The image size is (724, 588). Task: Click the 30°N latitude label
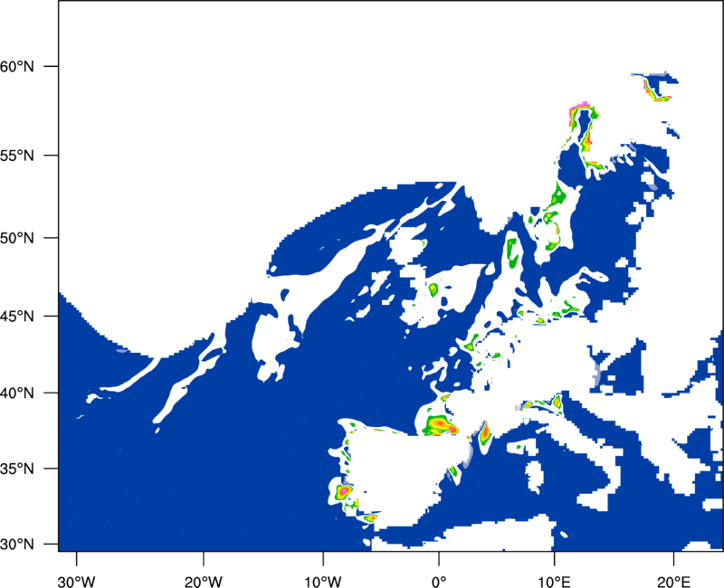[17, 545]
